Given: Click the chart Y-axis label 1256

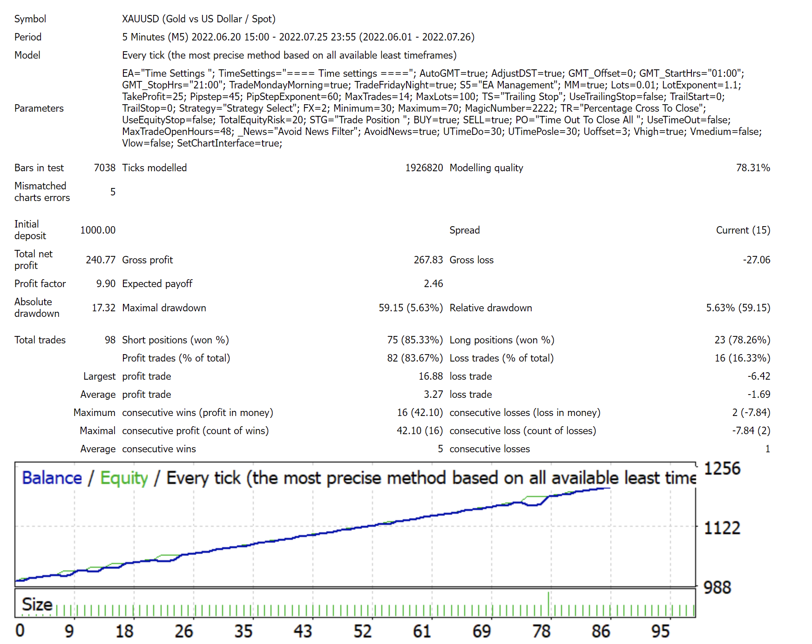Looking at the screenshot, I should 722,469.
